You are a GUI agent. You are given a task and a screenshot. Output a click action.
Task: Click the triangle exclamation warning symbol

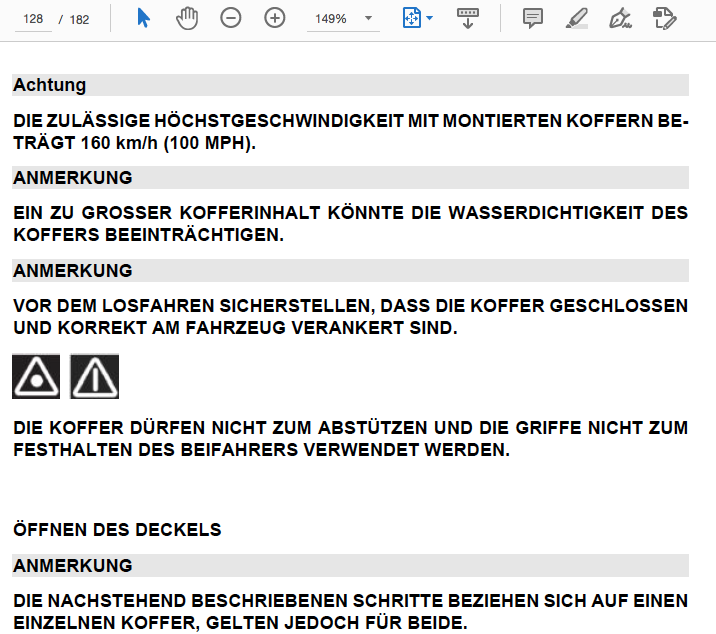tap(95, 376)
